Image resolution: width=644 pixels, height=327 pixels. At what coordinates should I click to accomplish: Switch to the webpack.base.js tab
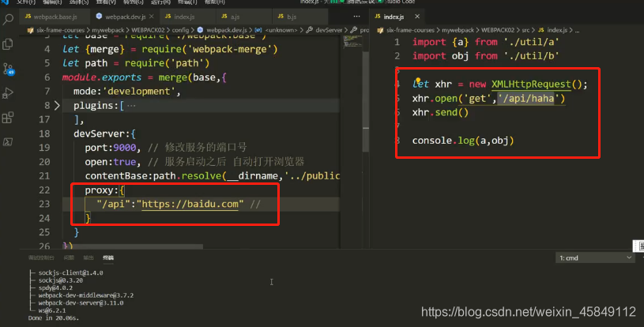click(55, 17)
